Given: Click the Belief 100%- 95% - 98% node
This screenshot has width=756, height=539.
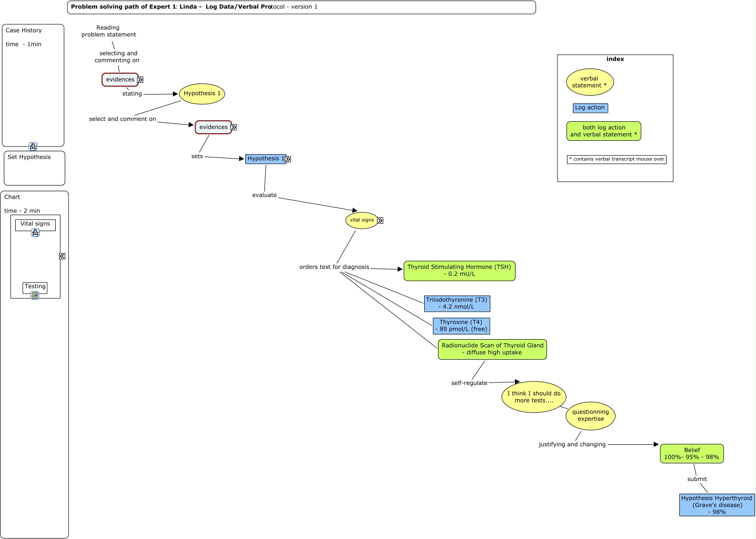Looking at the screenshot, I should coord(691,454).
